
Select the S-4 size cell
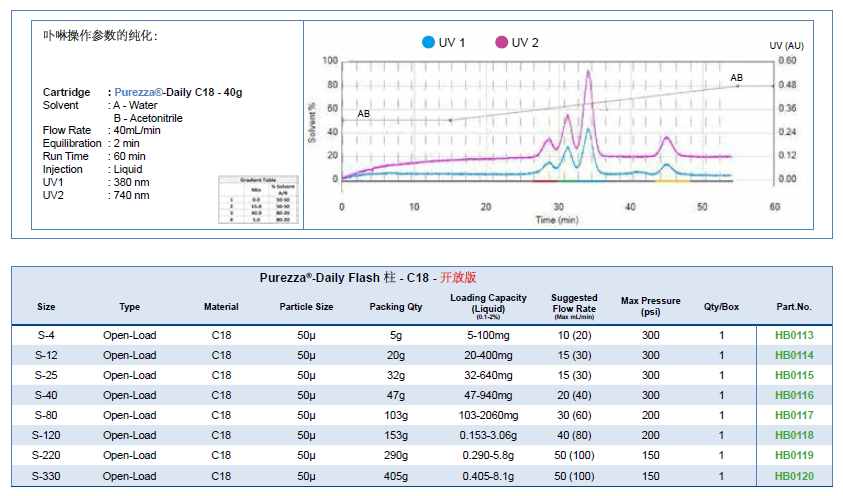(46, 335)
